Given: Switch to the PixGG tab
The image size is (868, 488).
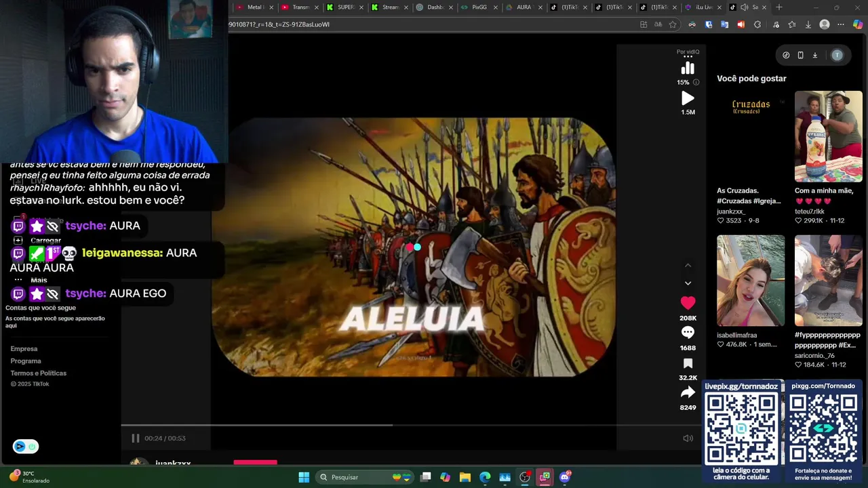Looking at the screenshot, I should coord(479,7).
